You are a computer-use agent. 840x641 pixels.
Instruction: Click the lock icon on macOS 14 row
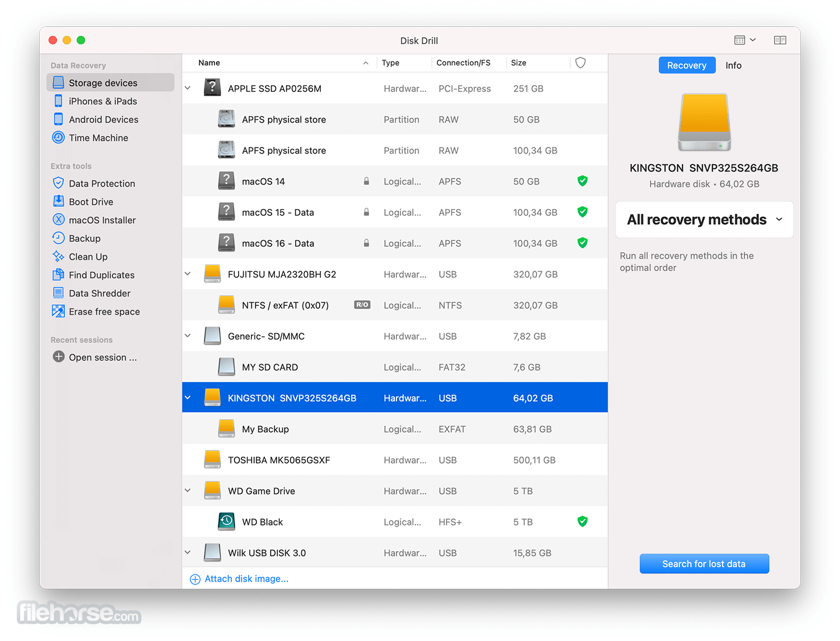(x=366, y=181)
